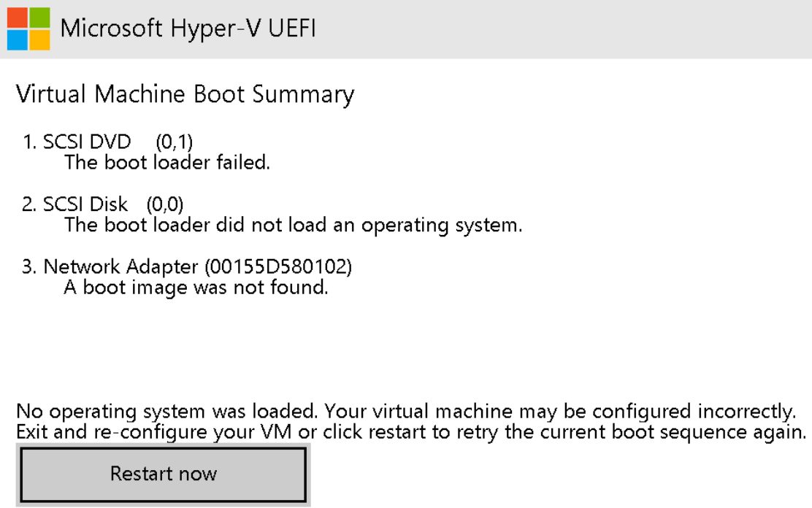Image resolution: width=812 pixels, height=508 pixels.
Task: Click the Restart now button
Action: [163, 474]
